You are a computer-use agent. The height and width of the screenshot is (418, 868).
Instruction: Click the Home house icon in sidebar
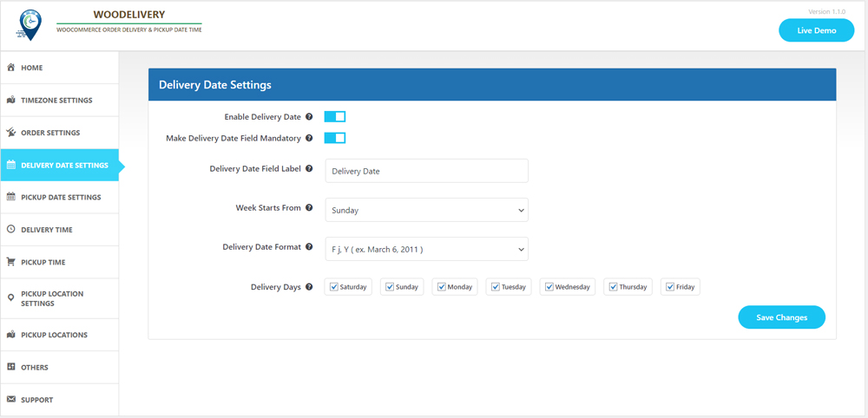click(11, 68)
